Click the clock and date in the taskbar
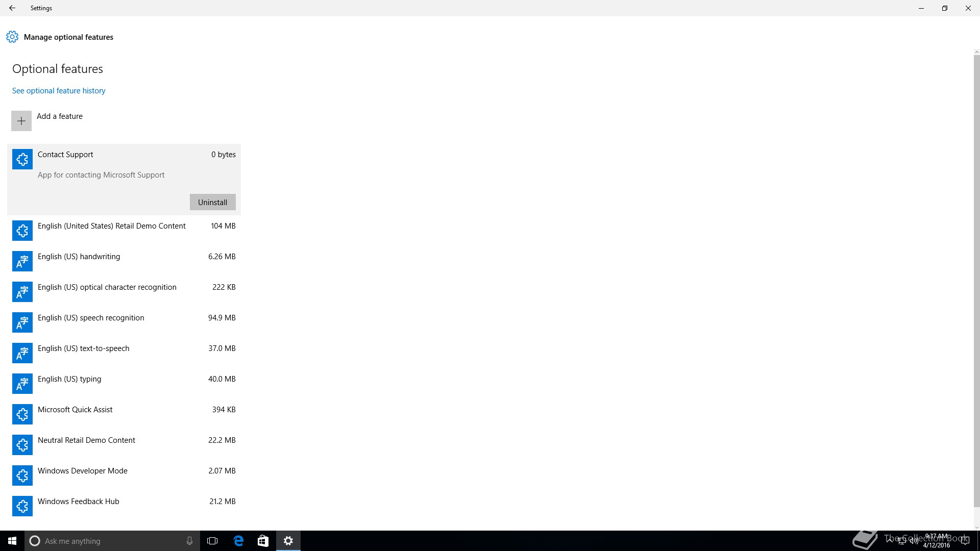Screen dimensions: 980x551 (x=937, y=541)
